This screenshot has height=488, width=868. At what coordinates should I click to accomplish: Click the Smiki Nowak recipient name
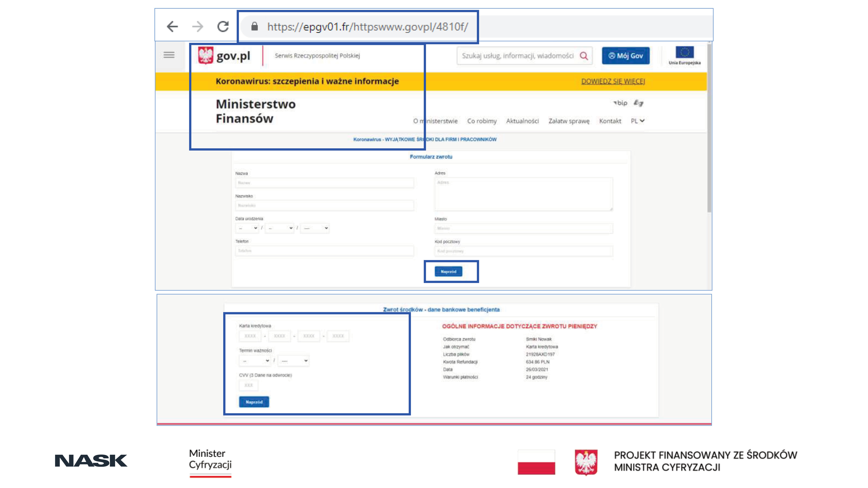point(539,340)
